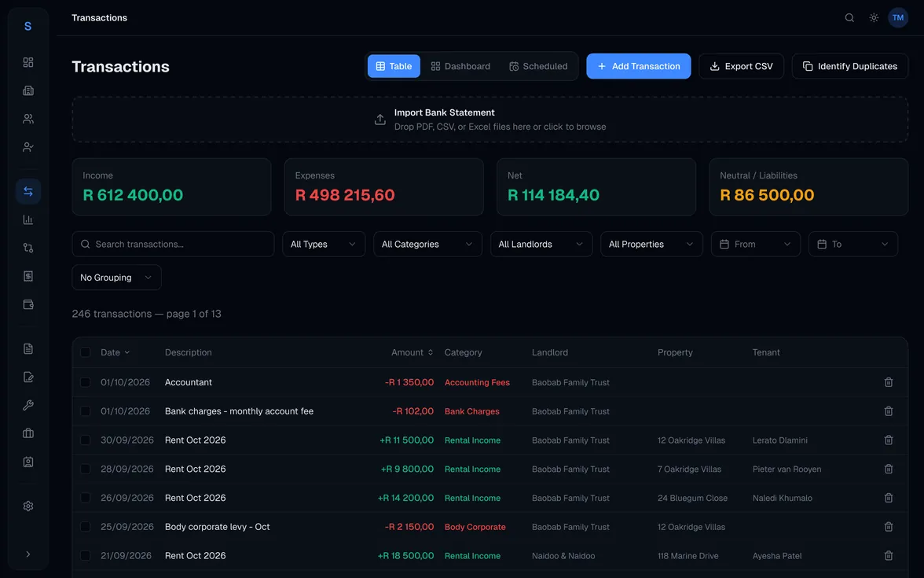Click the Body Corporate category label
Image resolution: width=924 pixels, height=578 pixels.
pos(475,527)
